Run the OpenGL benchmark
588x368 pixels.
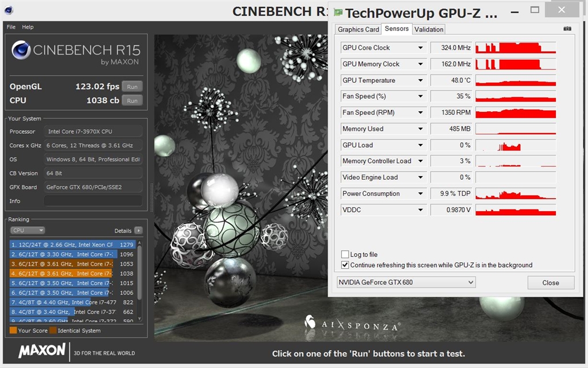pos(132,87)
